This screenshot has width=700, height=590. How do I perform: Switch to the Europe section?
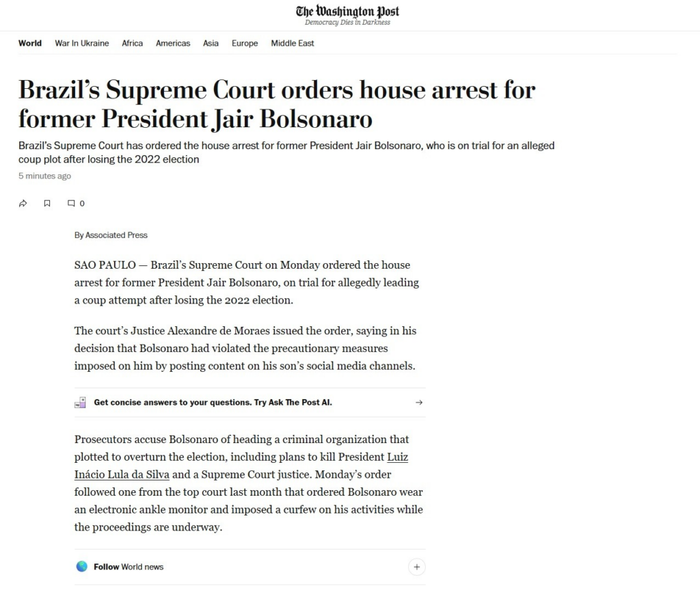[245, 43]
